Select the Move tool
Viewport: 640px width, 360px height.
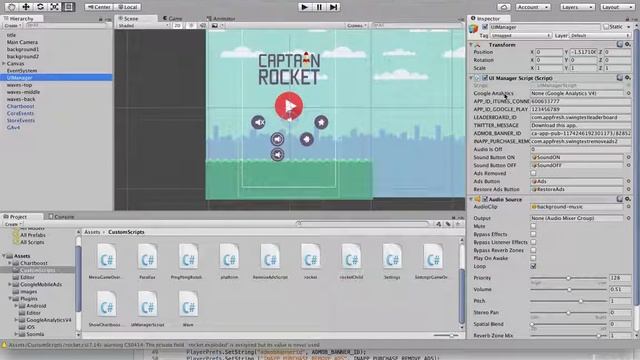click(x=25, y=7)
